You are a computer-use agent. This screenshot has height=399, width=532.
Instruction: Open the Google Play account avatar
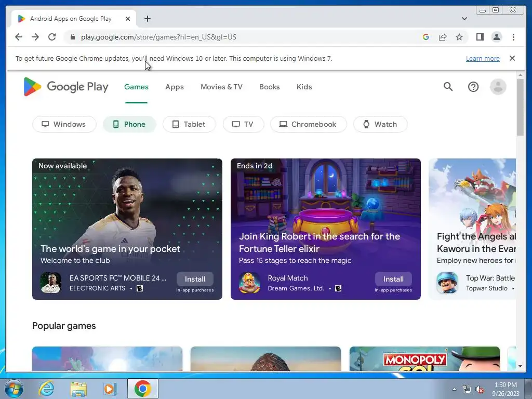[x=498, y=87]
